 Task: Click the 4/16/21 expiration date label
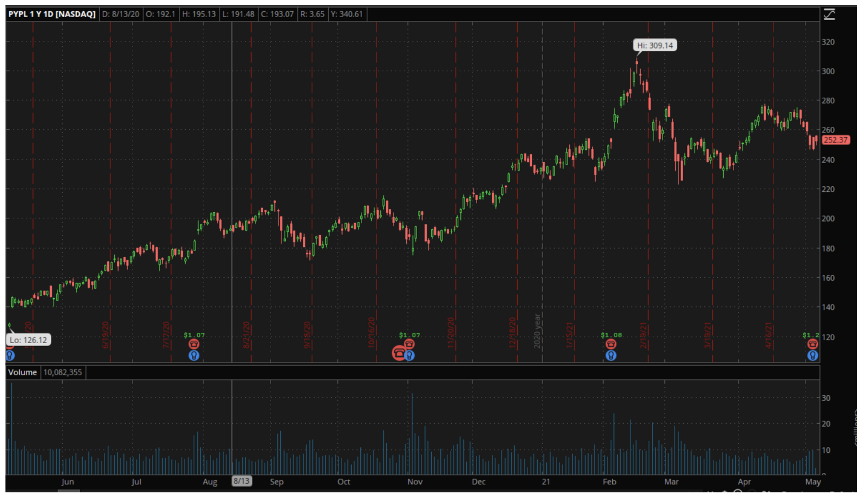[x=768, y=335]
